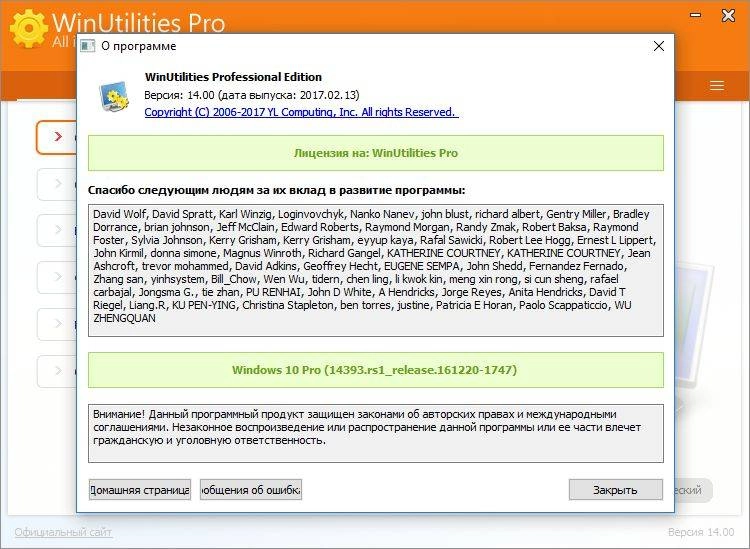Open the Copyright YL Computing link

click(301, 112)
